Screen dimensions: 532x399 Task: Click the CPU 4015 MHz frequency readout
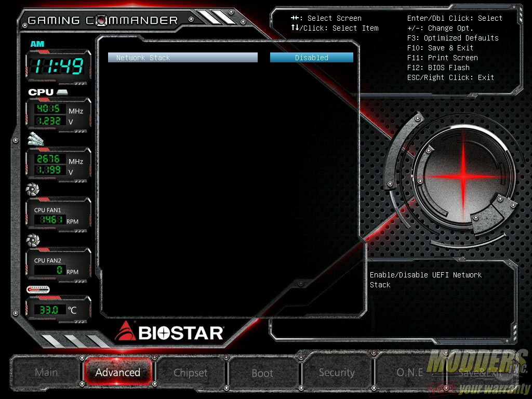[x=48, y=109]
